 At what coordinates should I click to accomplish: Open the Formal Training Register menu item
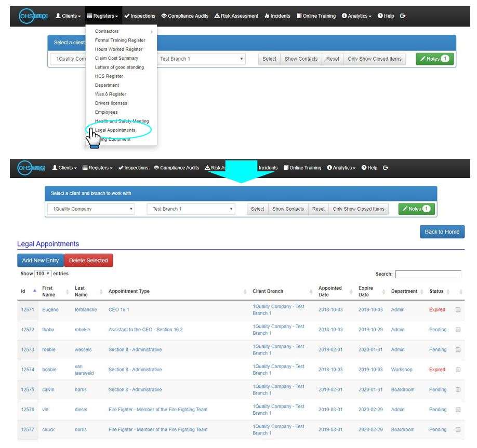(120, 40)
